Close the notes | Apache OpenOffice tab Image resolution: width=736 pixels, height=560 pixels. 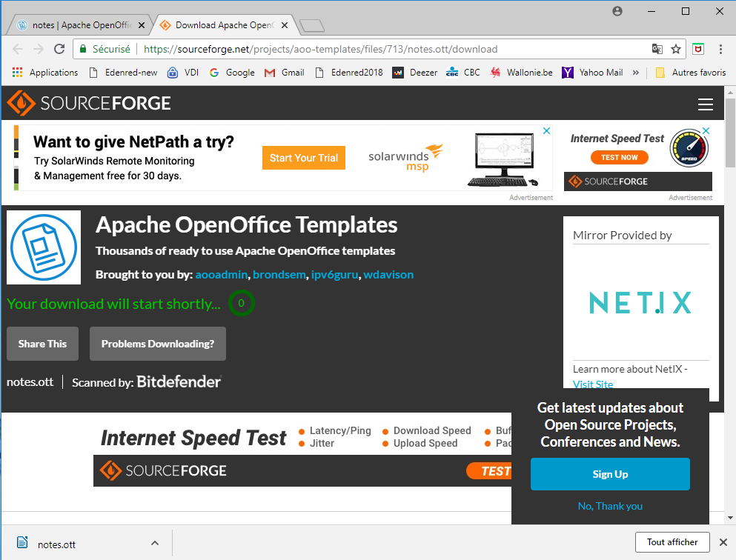[x=142, y=25]
